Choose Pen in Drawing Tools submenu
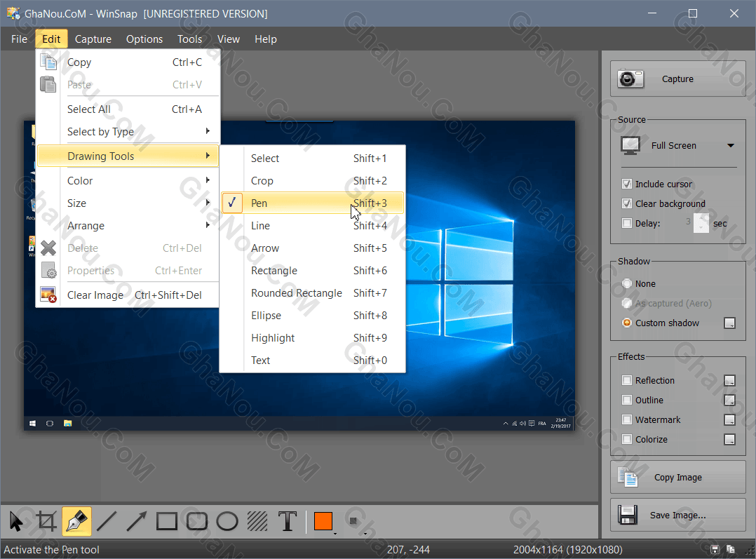 (313, 203)
